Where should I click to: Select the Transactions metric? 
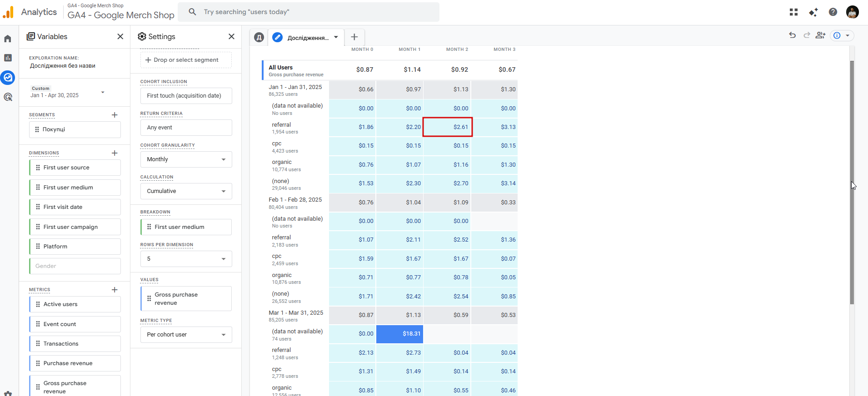click(75, 344)
